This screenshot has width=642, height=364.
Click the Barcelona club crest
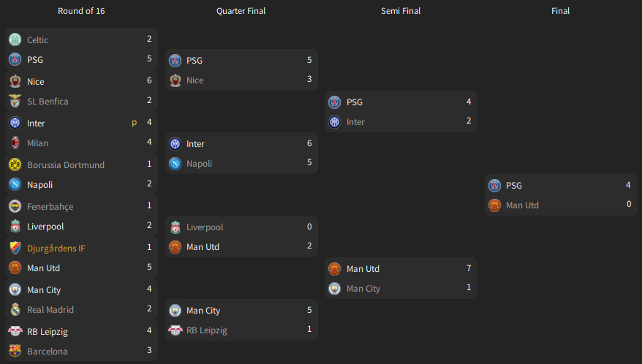15,351
